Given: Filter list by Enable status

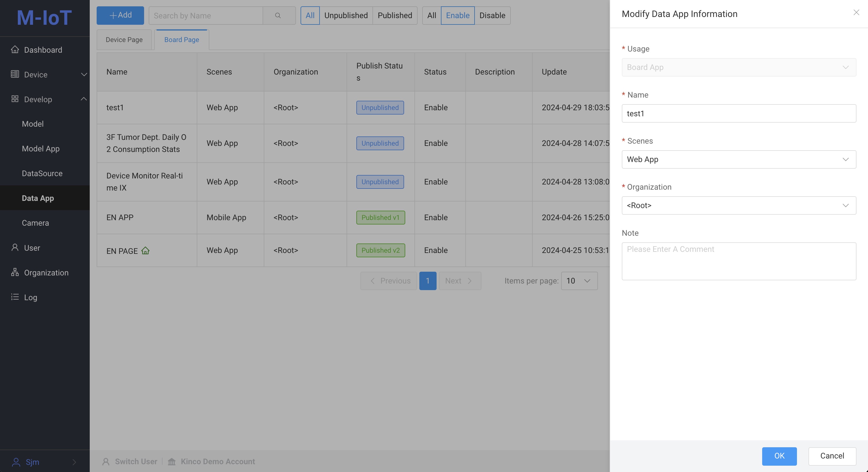Looking at the screenshot, I should [458, 16].
